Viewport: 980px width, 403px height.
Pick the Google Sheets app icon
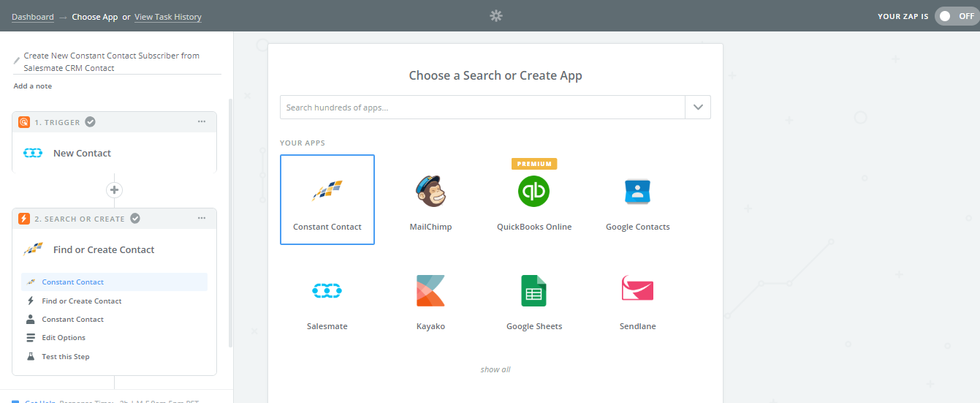(533, 290)
